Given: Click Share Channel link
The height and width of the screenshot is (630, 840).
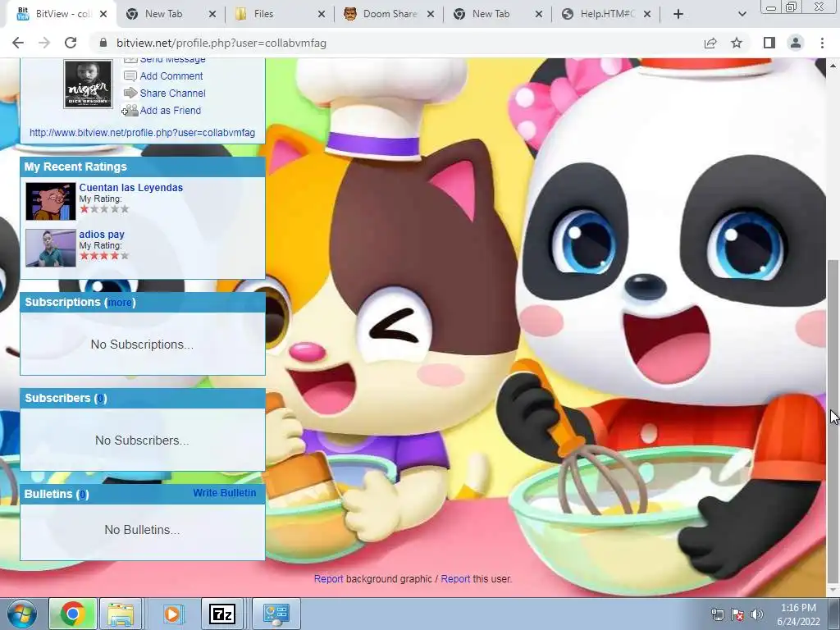Looking at the screenshot, I should pos(172,94).
